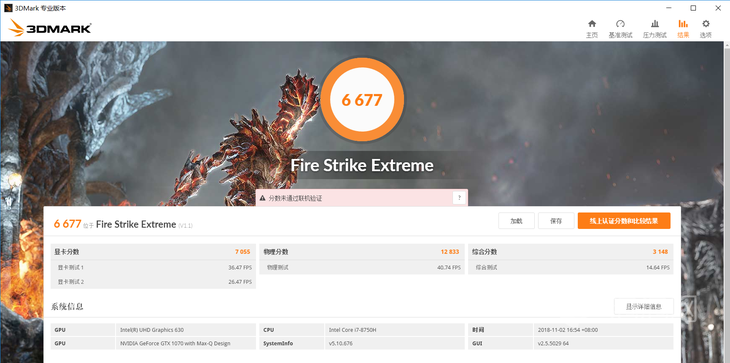Click the 分数未通过联机验证 warning text
730x363 pixels.
point(296,198)
